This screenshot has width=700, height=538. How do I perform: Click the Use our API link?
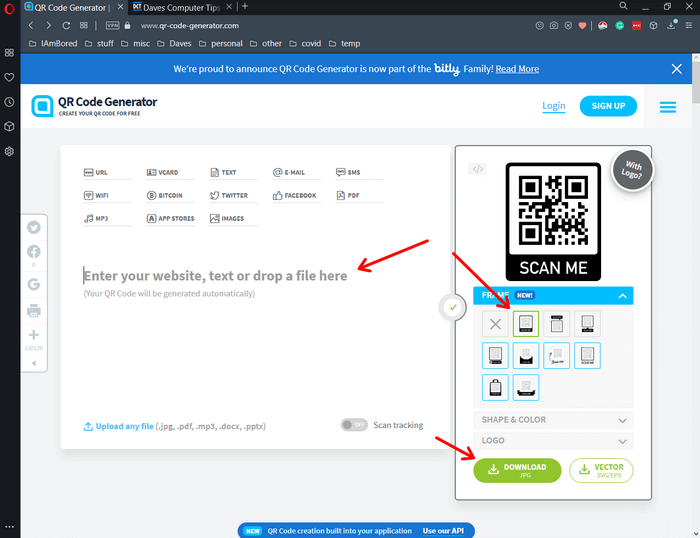443,531
